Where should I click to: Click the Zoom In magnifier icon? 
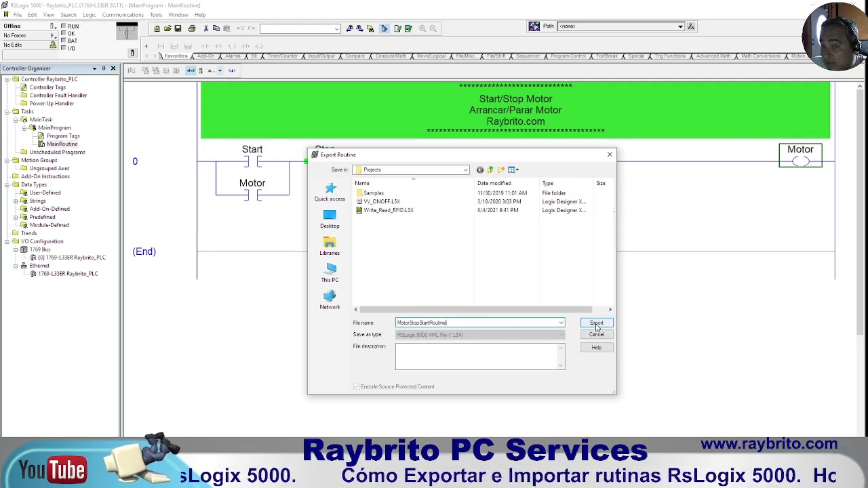pos(422,28)
